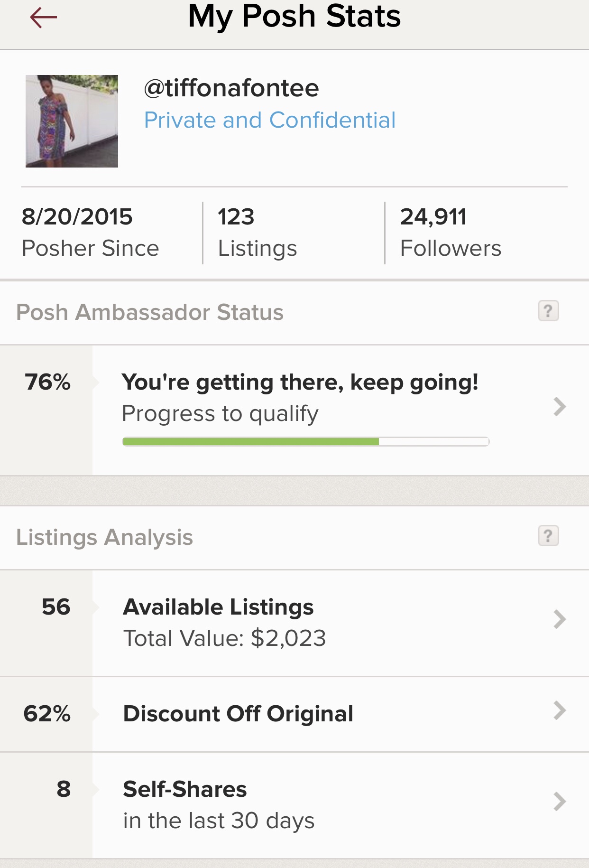Select the @tiffonafontee username
The width and height of the screenshot is (589, 868).
pos(231,88)
